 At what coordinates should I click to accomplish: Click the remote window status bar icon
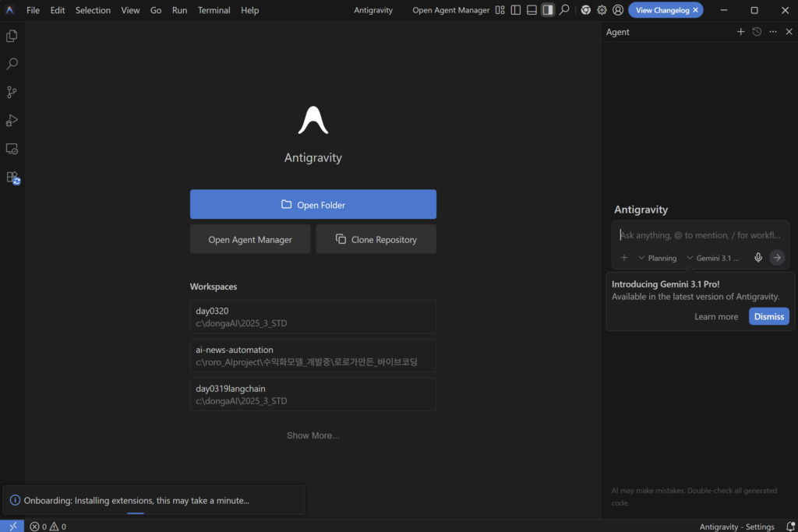click(12, 526)
